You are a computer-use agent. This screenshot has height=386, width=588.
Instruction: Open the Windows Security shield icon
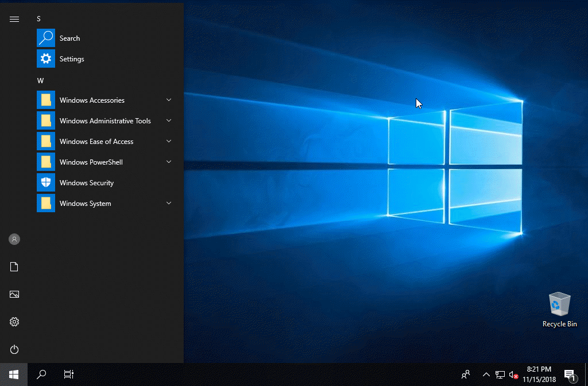point(46,182)
